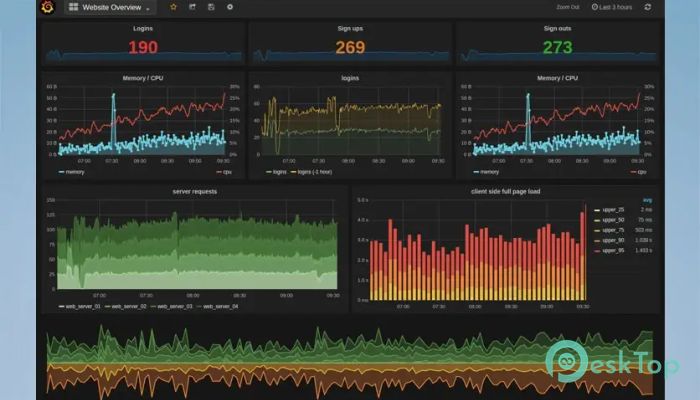
Task: Click the tall red bar at end of page load chart
Action: [x=583, y=254]
